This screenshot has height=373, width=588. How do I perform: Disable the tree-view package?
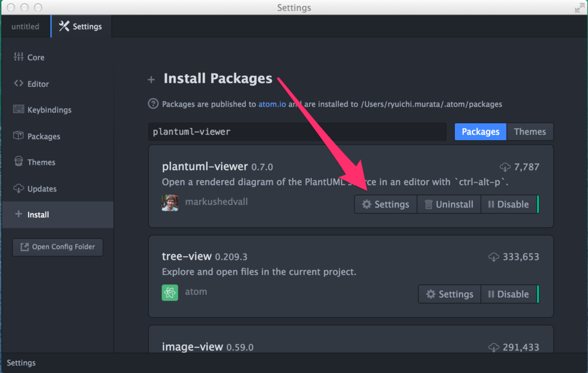(508, 294)
